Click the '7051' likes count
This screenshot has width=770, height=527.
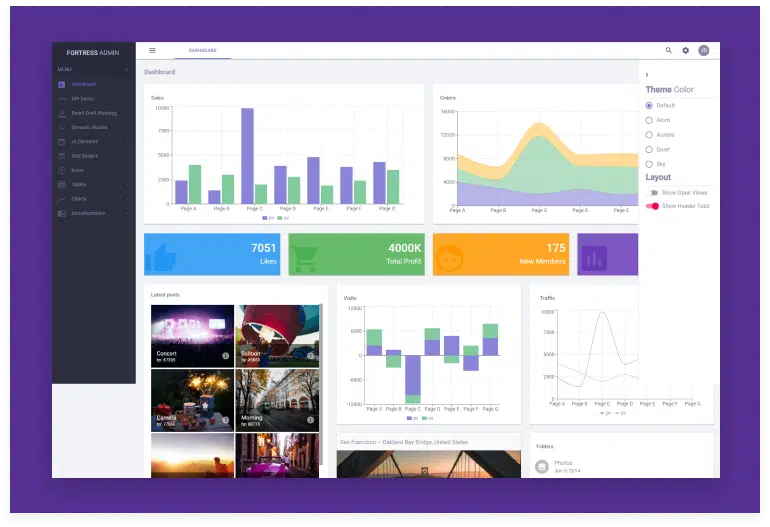pyautogui.click(x=264, y=248)
